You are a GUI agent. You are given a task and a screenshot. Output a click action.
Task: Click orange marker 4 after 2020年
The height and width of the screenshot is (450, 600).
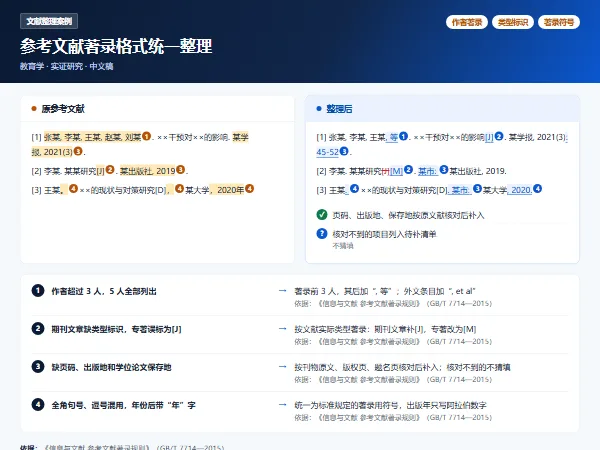249,189
